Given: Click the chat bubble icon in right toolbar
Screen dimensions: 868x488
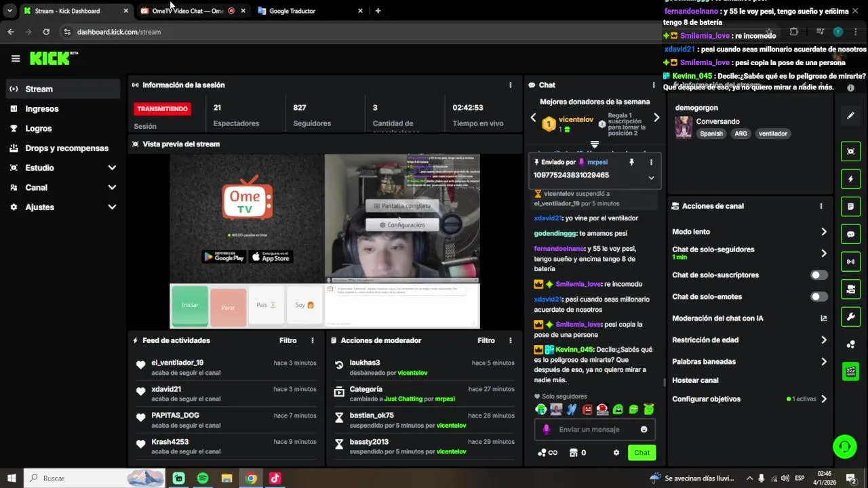Looking at the screenshot, I should tap(850, 235).
